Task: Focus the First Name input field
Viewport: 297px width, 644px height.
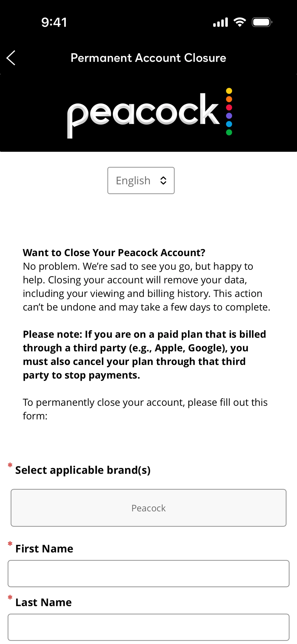Action: point(148,573)
